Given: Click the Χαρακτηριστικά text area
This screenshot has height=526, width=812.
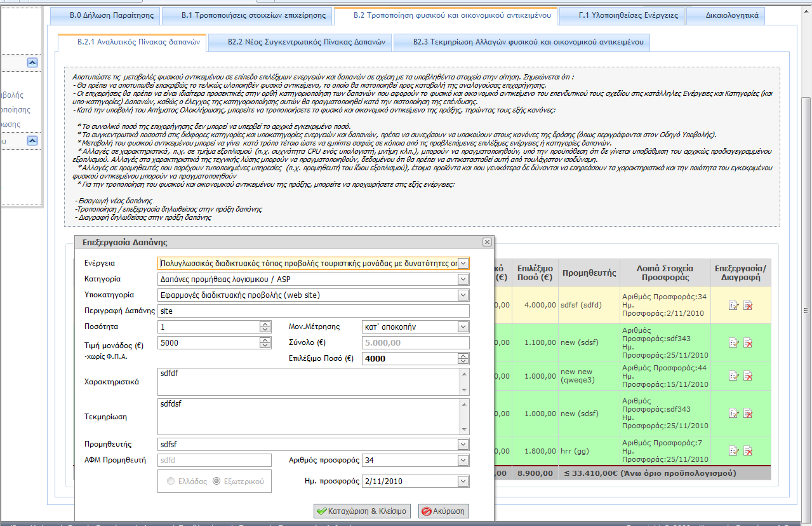Looking at the screenshot, I should (x=308, y=382).
